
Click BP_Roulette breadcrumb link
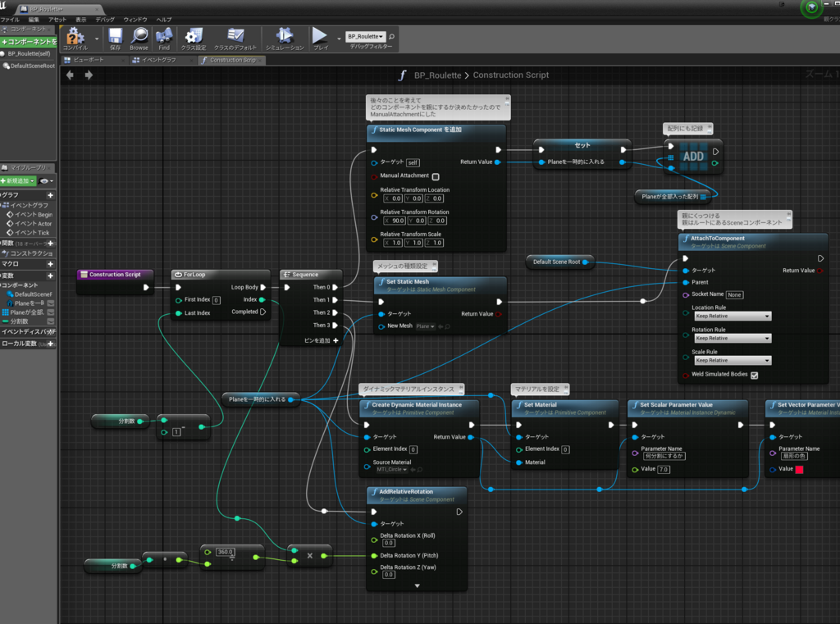pos(437,75)
